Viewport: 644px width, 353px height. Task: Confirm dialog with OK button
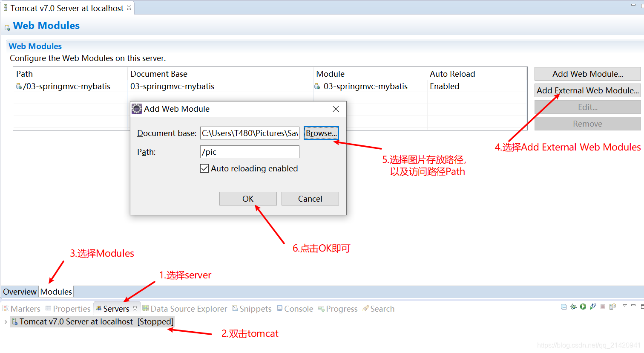(248, 199)
